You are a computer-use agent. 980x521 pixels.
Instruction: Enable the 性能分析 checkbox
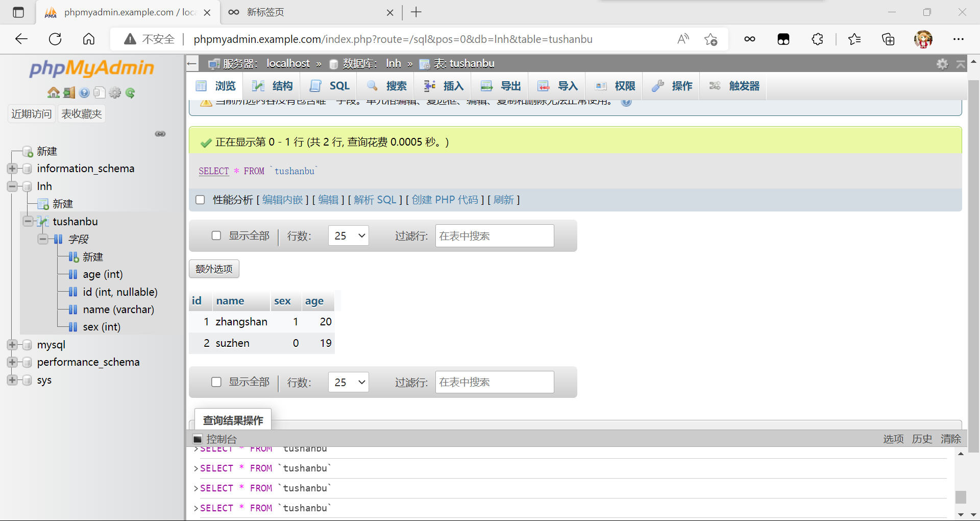pyautogui.click(x=200, y=200)
